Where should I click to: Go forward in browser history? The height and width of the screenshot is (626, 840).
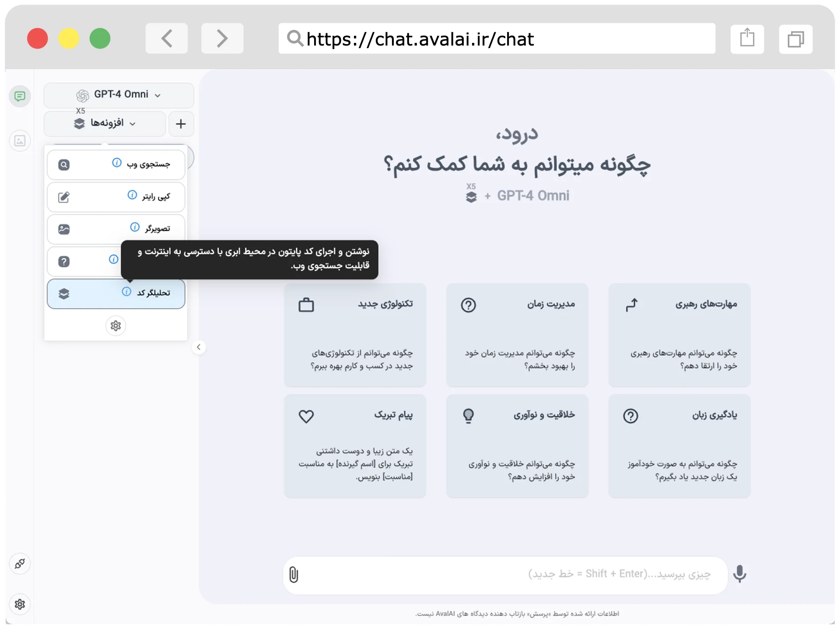point(222,39)
